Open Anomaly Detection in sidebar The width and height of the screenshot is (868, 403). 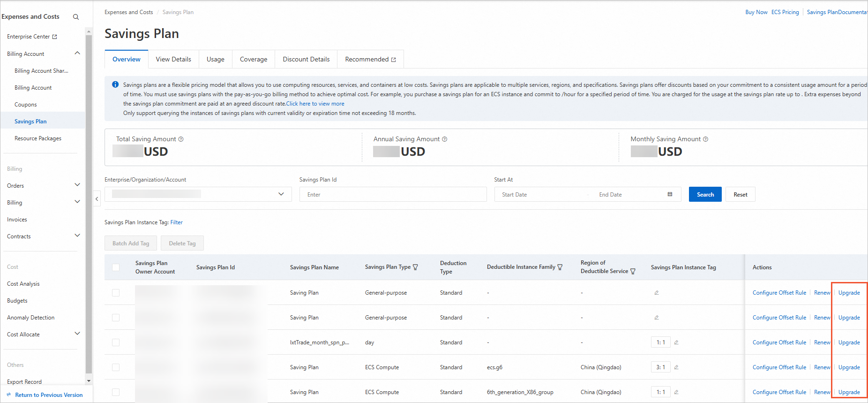pyautogui.click(x=31, y=318)
